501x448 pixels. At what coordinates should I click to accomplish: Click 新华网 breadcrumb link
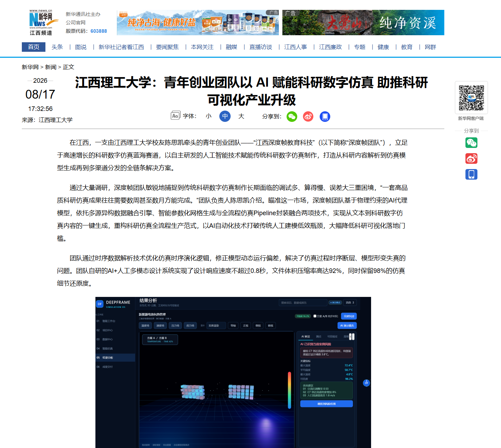tap(30, 67)
